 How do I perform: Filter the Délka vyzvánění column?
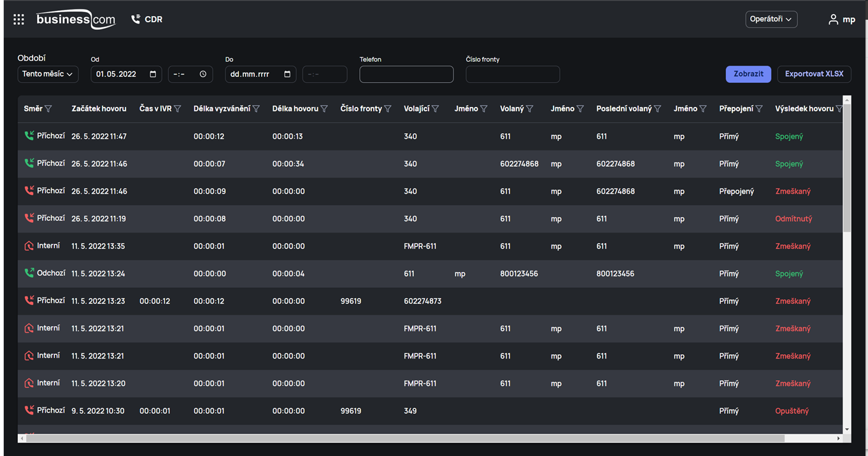pyautogui.click(x=256, y=109)
